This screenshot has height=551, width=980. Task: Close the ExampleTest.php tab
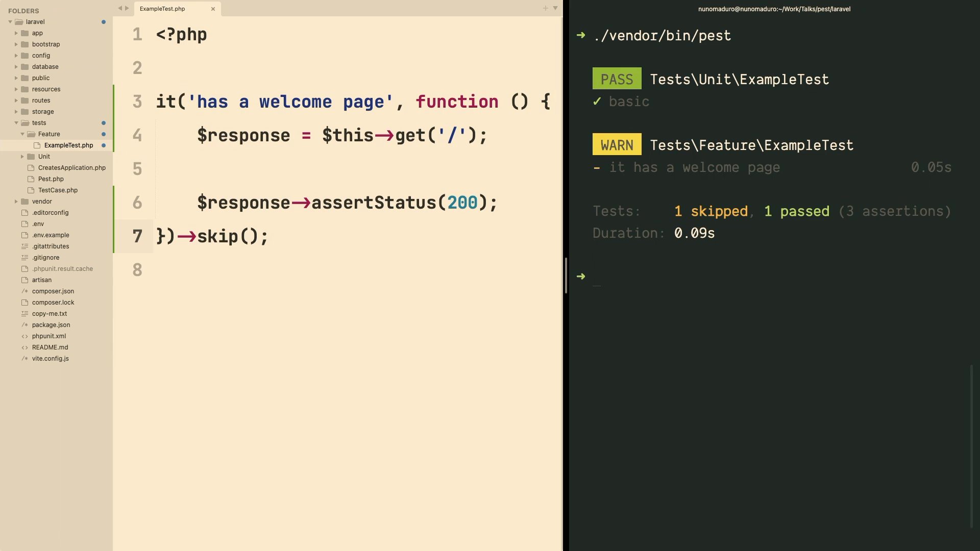(x=213, y=9)
